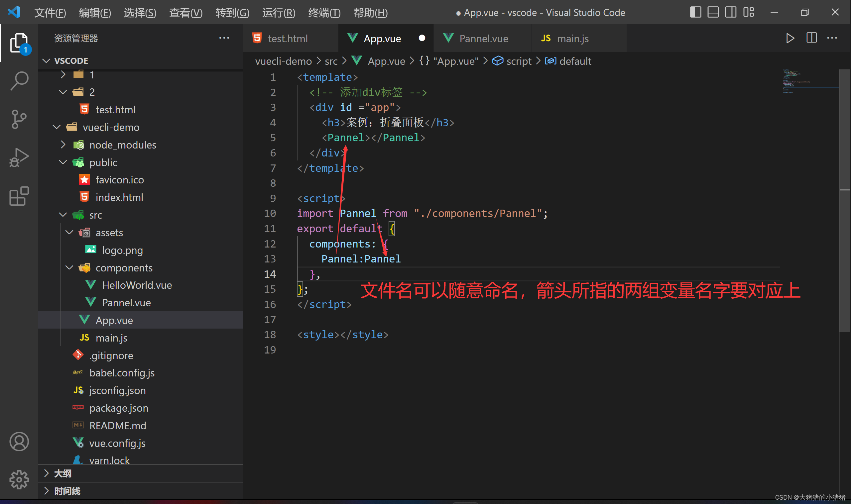The width and height of the screenshot is (851, 504).
Task: Switch to the Pannel.vue editor tab
Action: point(483,38)
